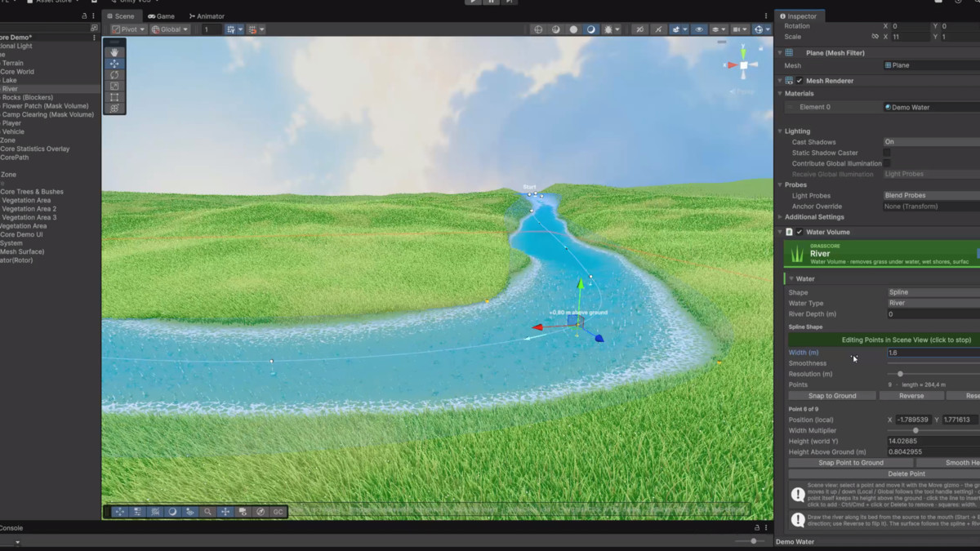Open the Gizmos dropdown
This screenshot has height=551, width=980.
(x=762, y=29)
